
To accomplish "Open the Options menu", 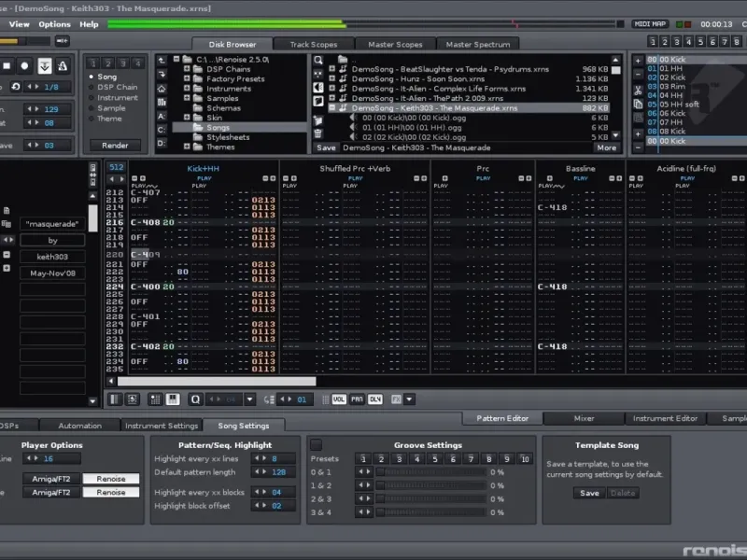I will [x=54, y=24].
